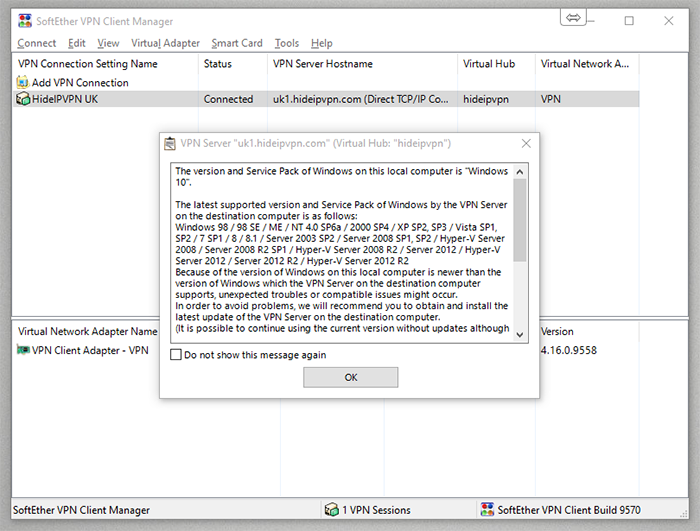Click the dialog title bar clipboard icon
Screen dimensions: 700x531
(x=170, y=143)
